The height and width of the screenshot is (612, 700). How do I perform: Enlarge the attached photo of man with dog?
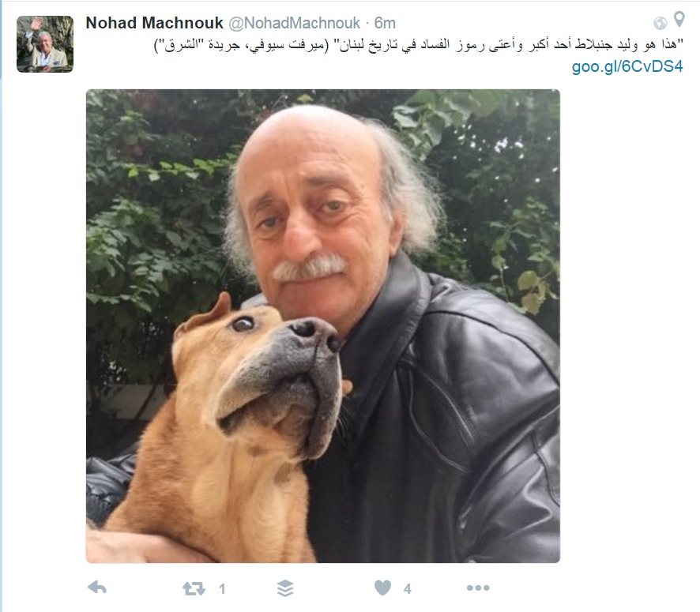pyautogui.click(x=323, y=325)
